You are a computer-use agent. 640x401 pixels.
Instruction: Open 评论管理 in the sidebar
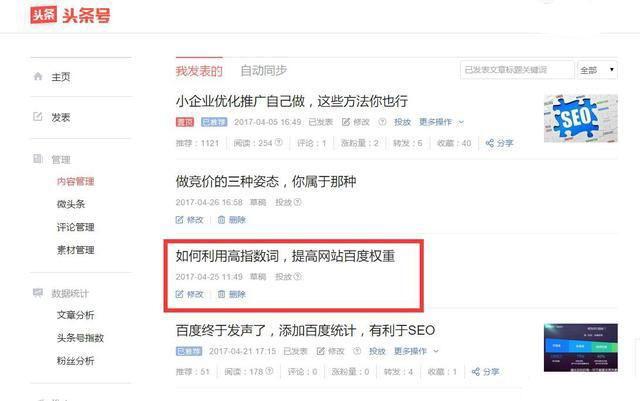pos(76,227)
